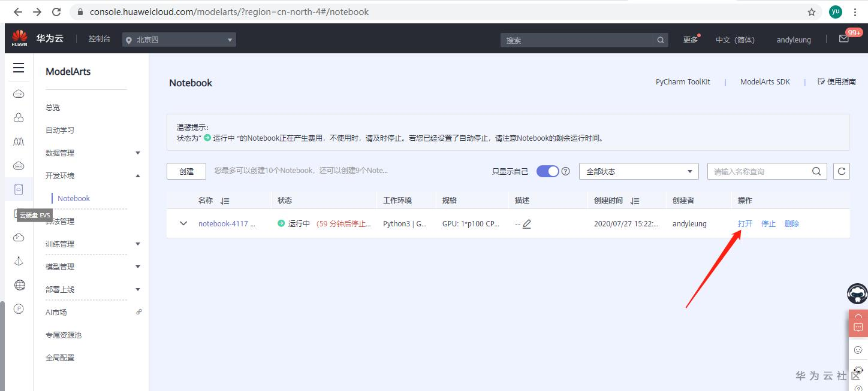This screenshot has width=868, height=391.
Task: Click the first cloud server sidebar icon
Action: pos(19,94)
